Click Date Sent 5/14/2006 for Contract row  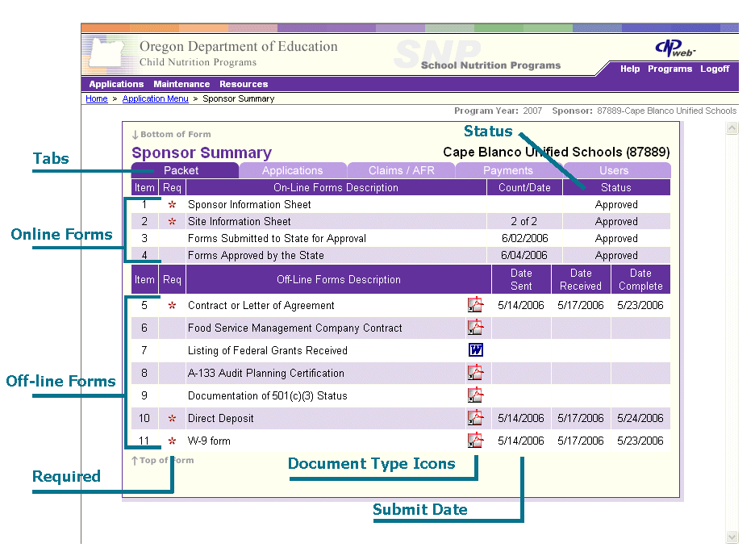click(x=521, y=305)
